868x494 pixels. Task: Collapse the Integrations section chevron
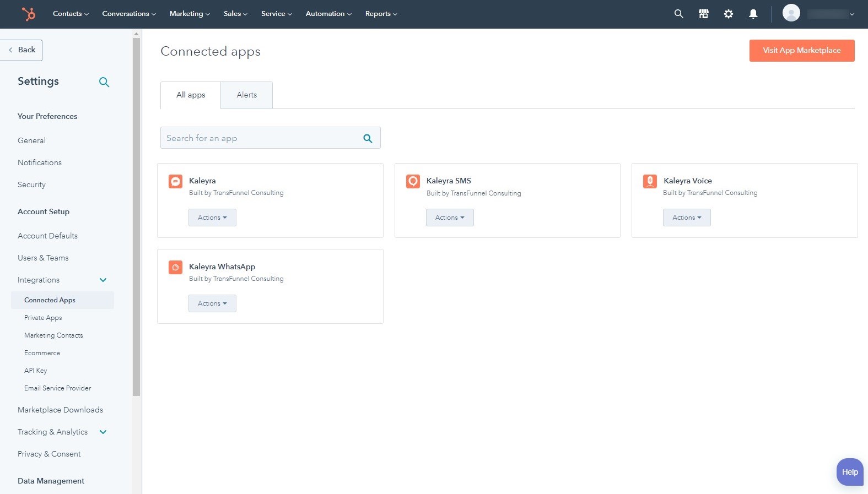point(103,280)
